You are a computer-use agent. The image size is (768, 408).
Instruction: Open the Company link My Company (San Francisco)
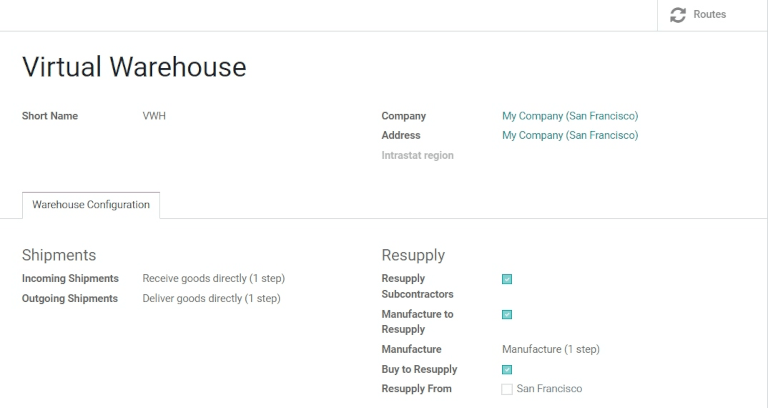pyautogui.click(x=570, y=116)
